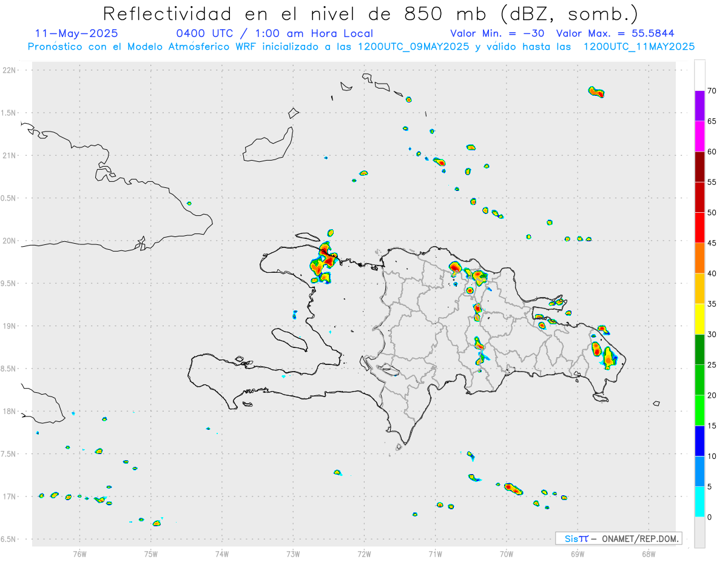This screenshot has width=728, height=562.
Task: Select the '19N' latitude label
Action: point(10,326)
